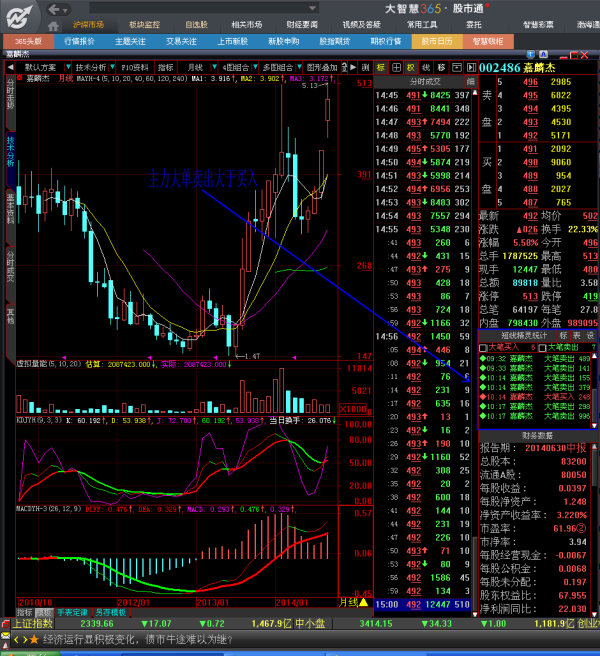Viewport: 600px width, 656px height.
Task: Click the 标 icon above the trade list
Action: pyautogui.click(x=380, y=67)
